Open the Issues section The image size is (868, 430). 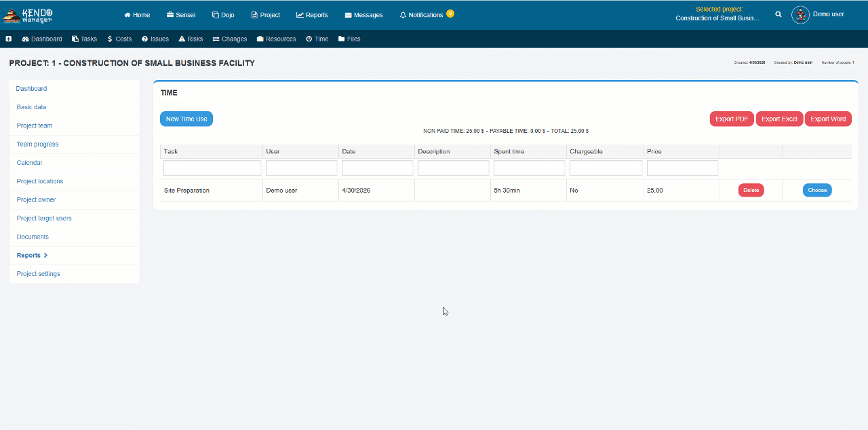click(x=155, y=39)
